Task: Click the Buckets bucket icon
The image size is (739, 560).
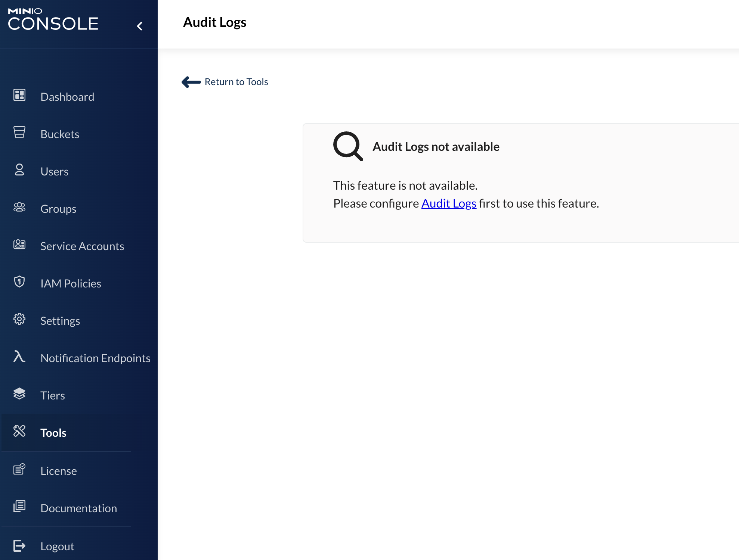Action: coord(19,132)
